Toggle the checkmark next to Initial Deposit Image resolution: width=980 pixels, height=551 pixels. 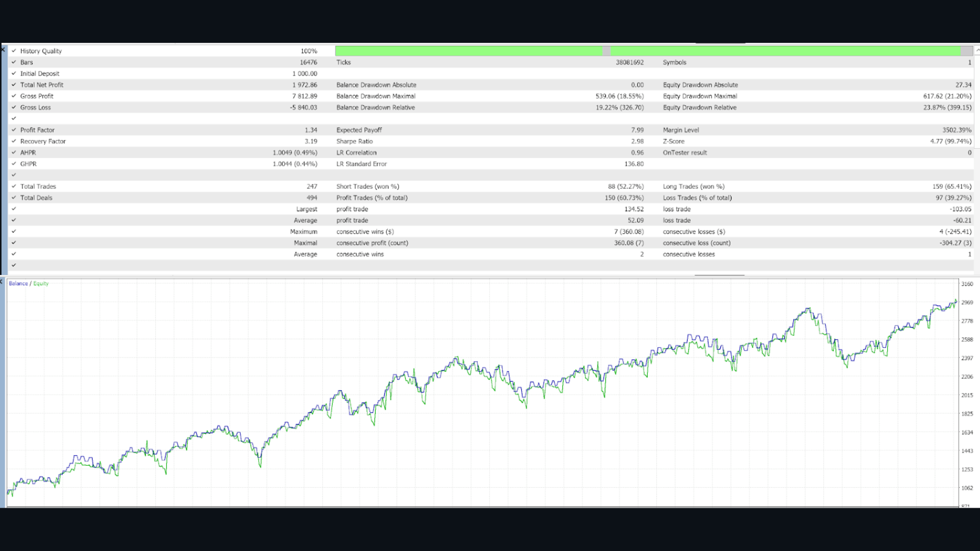click(x=14, y=73)
